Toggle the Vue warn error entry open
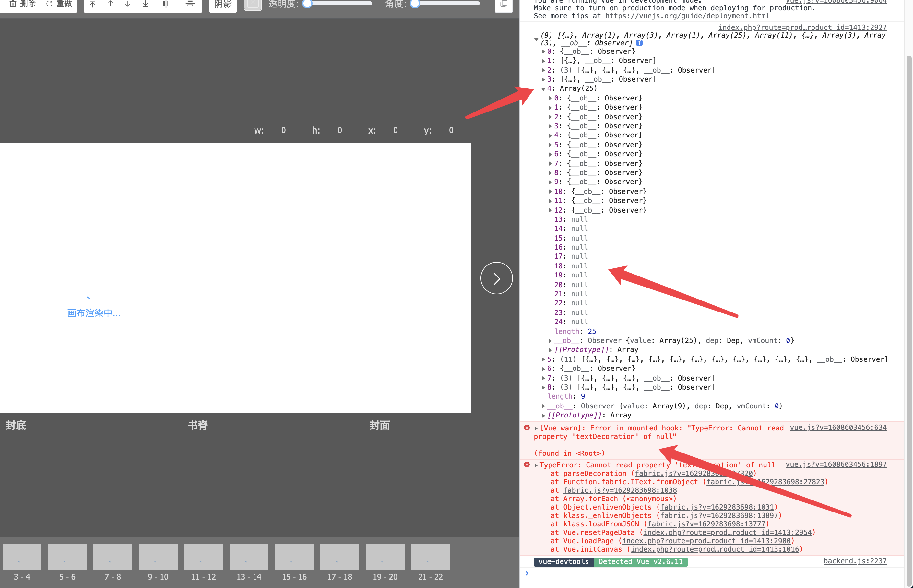Viewport: 913px width, 588px height. click(x=536, y=428)
